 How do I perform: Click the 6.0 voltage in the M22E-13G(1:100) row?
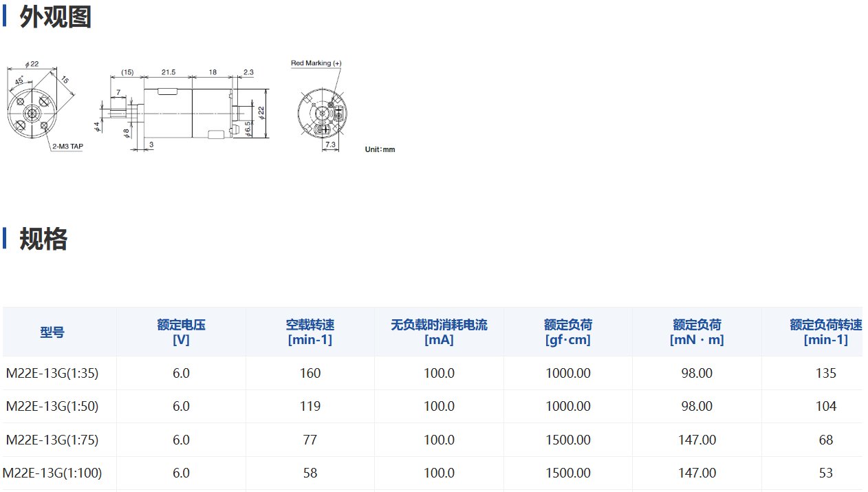181,473
